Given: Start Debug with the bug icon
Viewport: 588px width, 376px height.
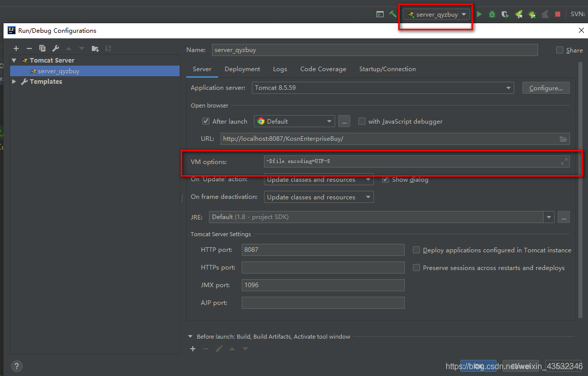Looking at the screenshot, I should point(492,14).
